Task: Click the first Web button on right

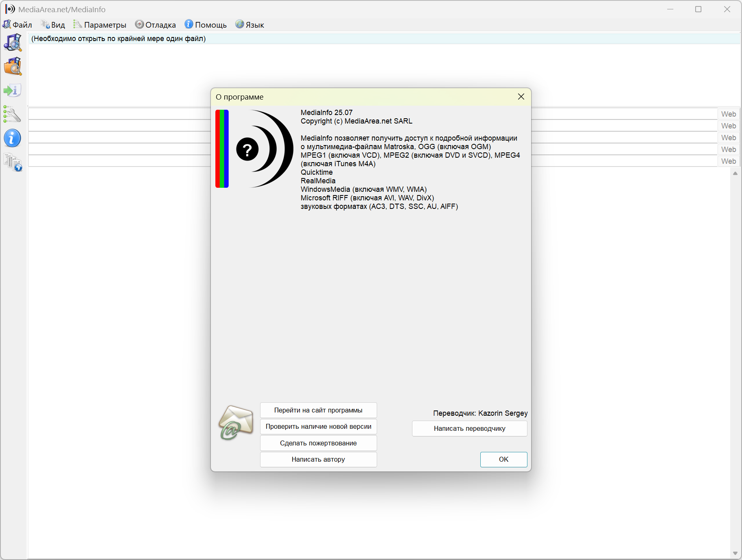Action: pos(728,114)
